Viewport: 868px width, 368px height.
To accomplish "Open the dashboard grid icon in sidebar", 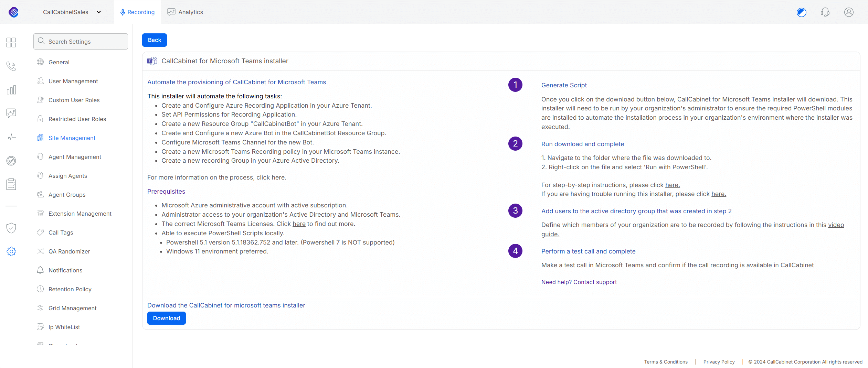I will point(11,42).
